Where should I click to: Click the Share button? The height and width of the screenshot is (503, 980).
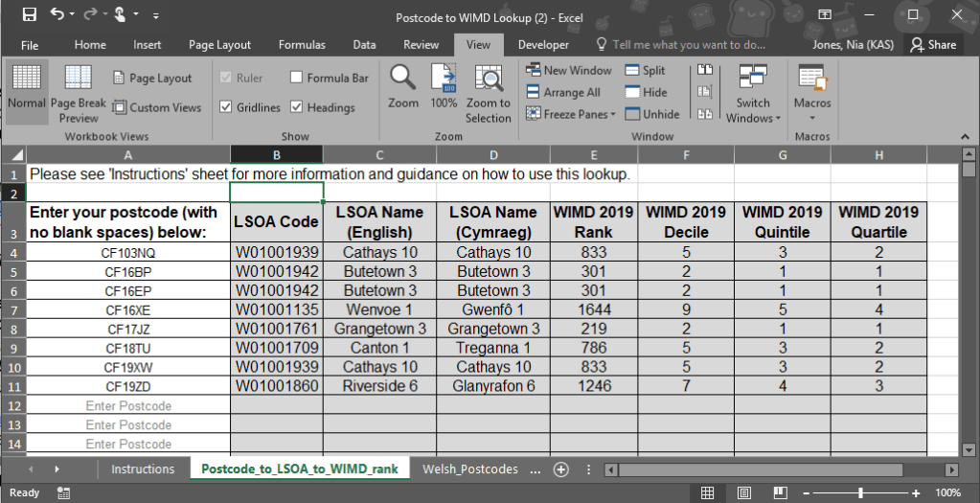click(933, 45)
